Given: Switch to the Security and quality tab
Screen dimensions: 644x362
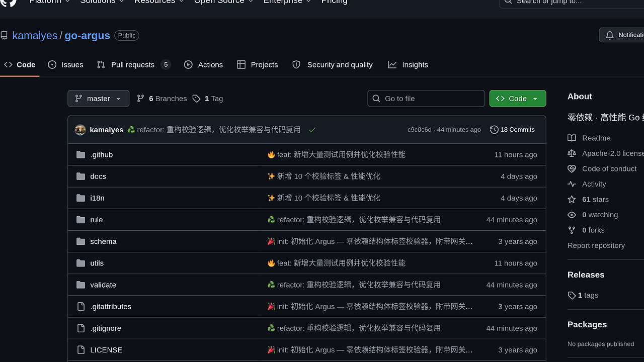Looking at the screenshot, I should click(333, 65).
